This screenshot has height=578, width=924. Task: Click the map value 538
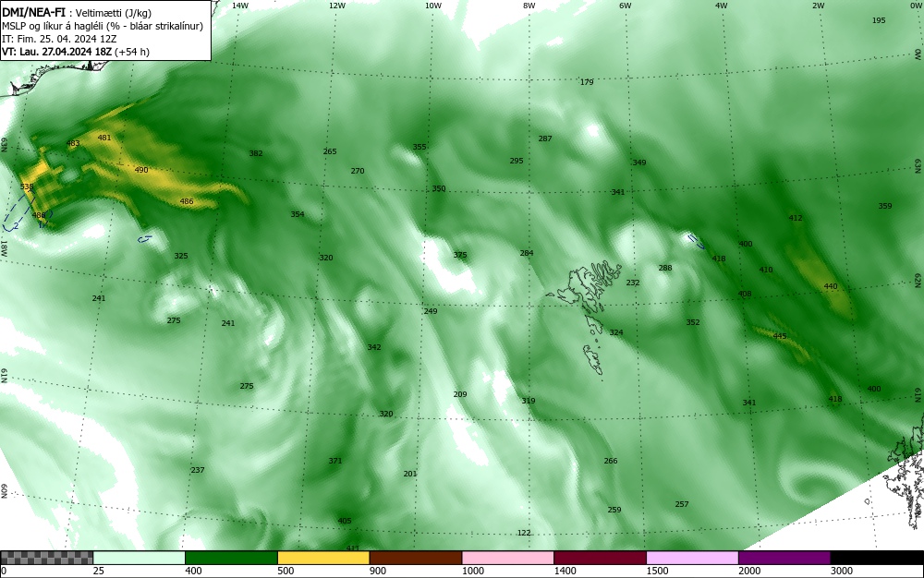(27, 187)
